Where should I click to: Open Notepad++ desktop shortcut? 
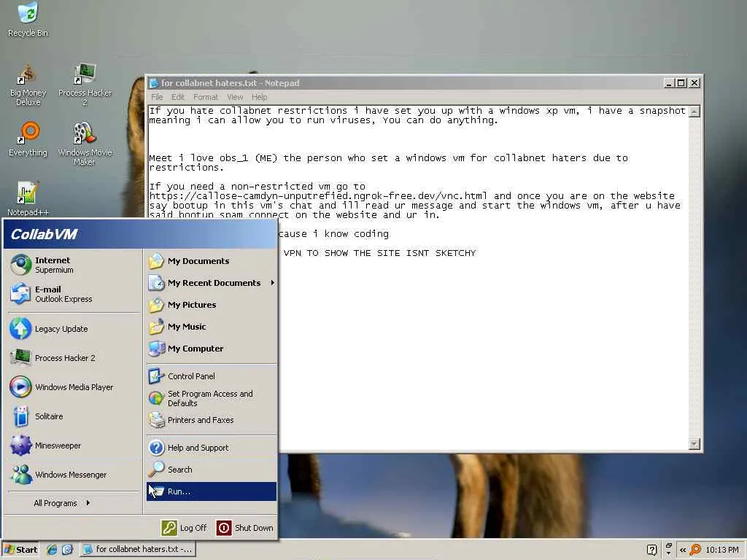(28, 199)
